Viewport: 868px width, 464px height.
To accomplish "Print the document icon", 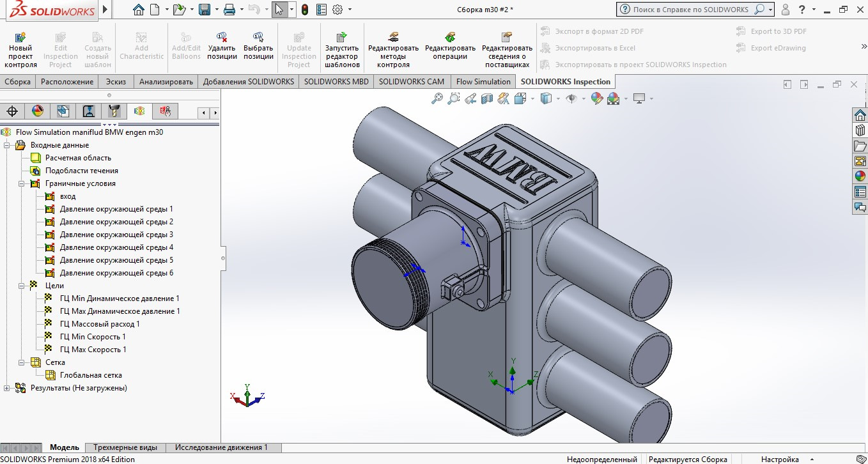I will (x=229, y=10).
